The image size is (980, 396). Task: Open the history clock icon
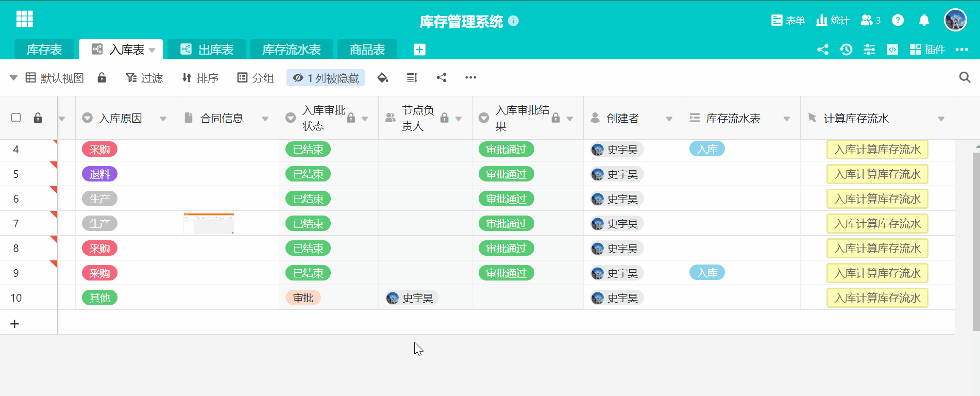(846, 49)
